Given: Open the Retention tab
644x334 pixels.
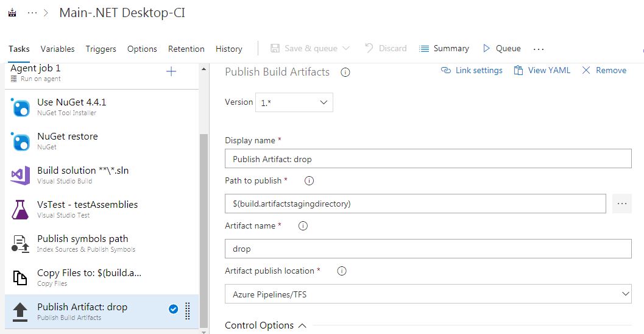Looking at the screenshot, I should click(x=186, y=49).
